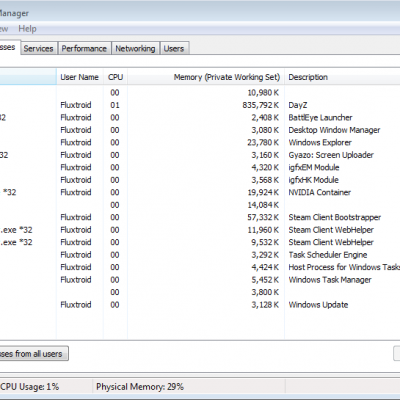Screen dimensions: 400x400
Task: Select the NVIDIA Container process
Action: (x=200, y=192)
